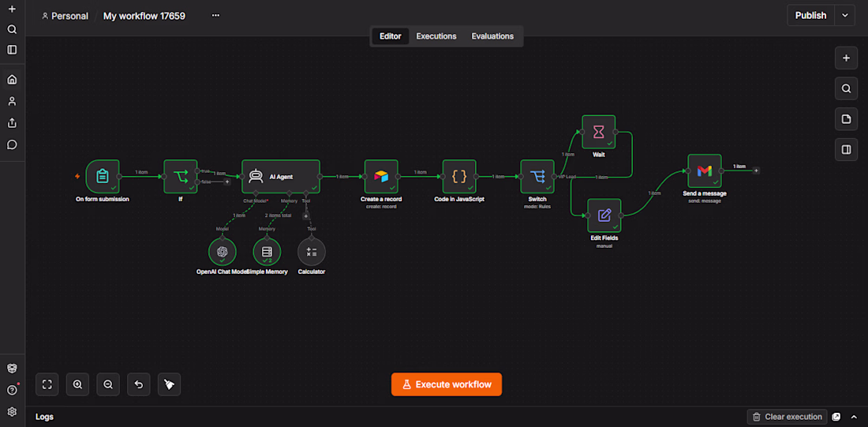
Task: Open the Personal project breadcrumb
Action: [65, 16]
